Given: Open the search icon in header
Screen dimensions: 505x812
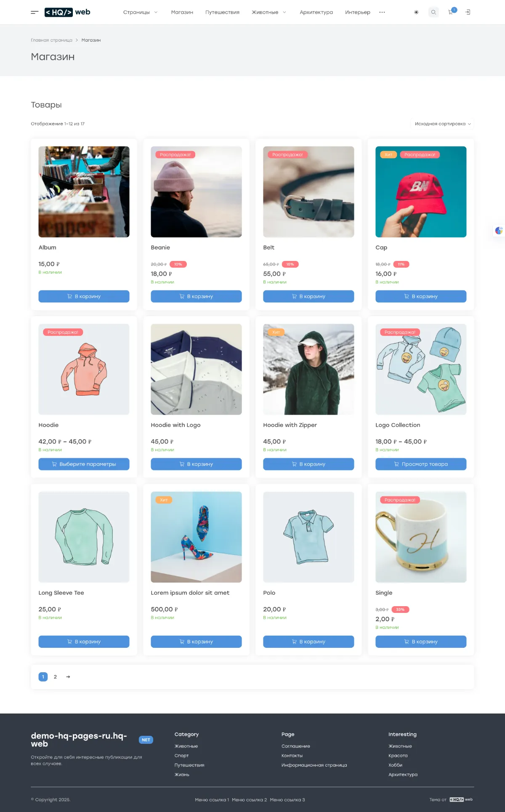Looking at the screenshot, I should [x=433, y=12].
